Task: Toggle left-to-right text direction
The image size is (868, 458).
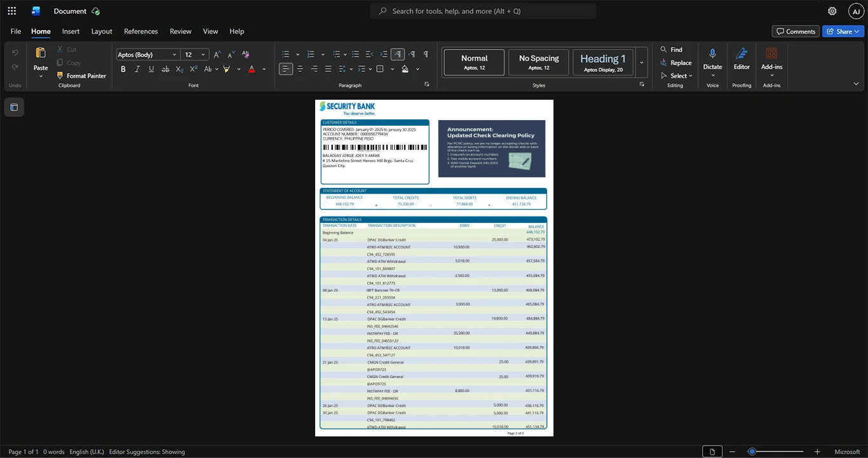Action: [x=398, y=55]
